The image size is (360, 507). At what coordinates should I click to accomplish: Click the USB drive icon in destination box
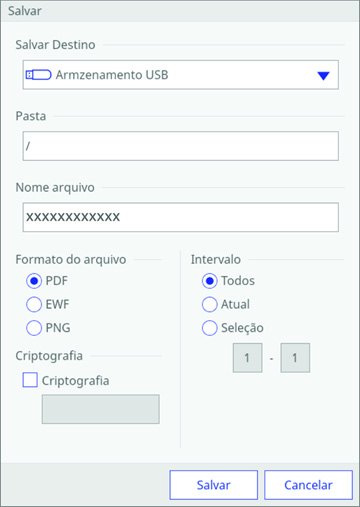[38, 75]
